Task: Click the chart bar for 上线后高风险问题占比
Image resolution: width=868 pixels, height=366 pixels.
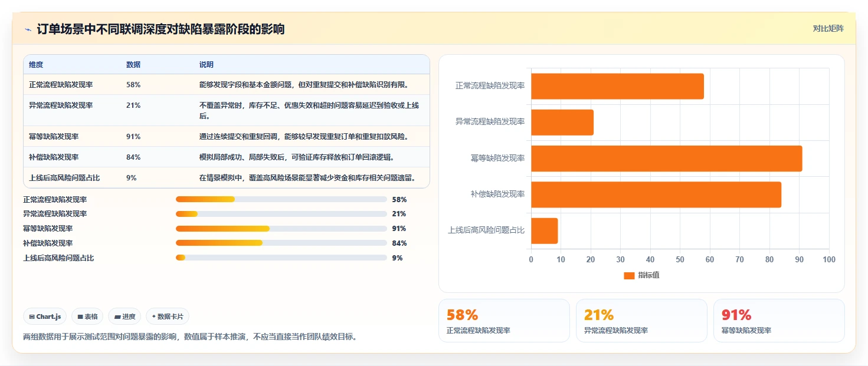Action: click(544, 231)
